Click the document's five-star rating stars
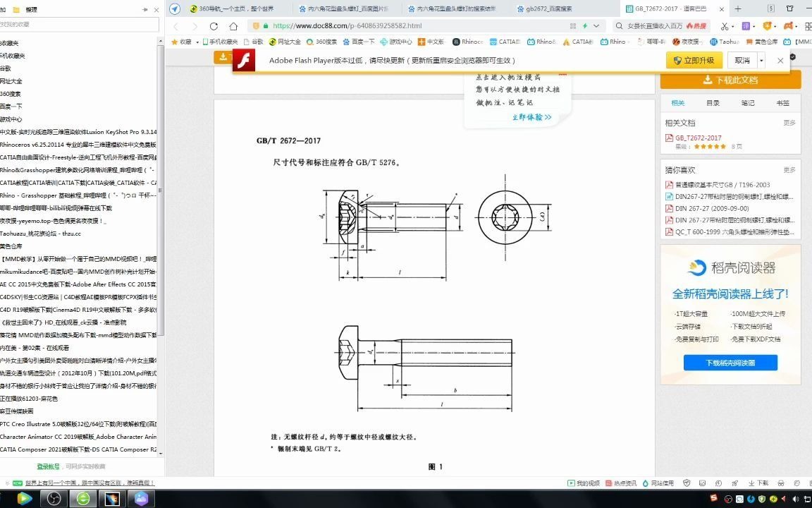The width and height of the screenshot is (812, 508). (710, 146)
